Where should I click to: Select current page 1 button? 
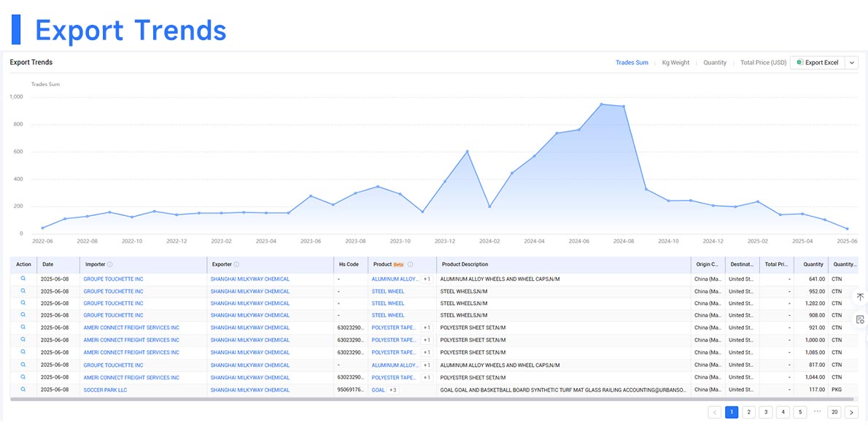732,412
